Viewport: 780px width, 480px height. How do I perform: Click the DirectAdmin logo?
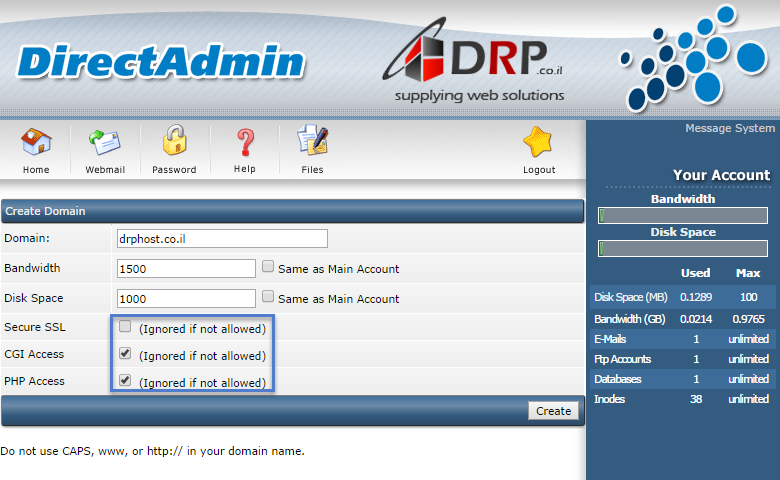click(160, 62)
